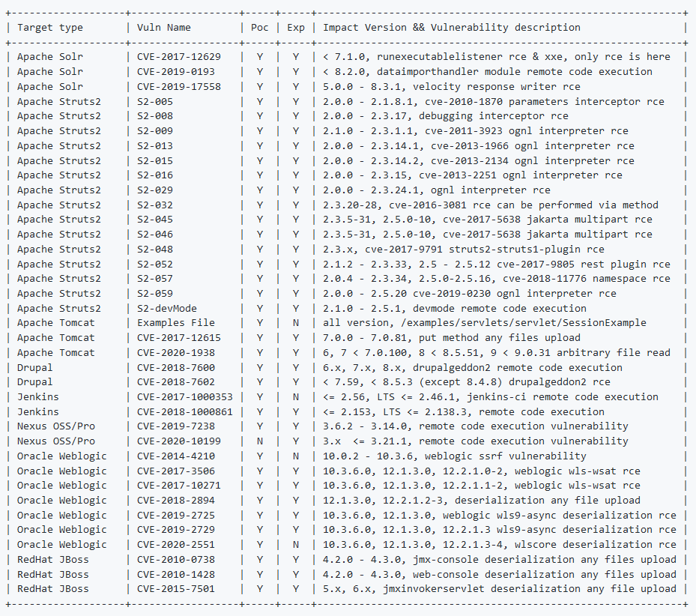
Task: Select the S2-015 cell
Action: [155, 161]
